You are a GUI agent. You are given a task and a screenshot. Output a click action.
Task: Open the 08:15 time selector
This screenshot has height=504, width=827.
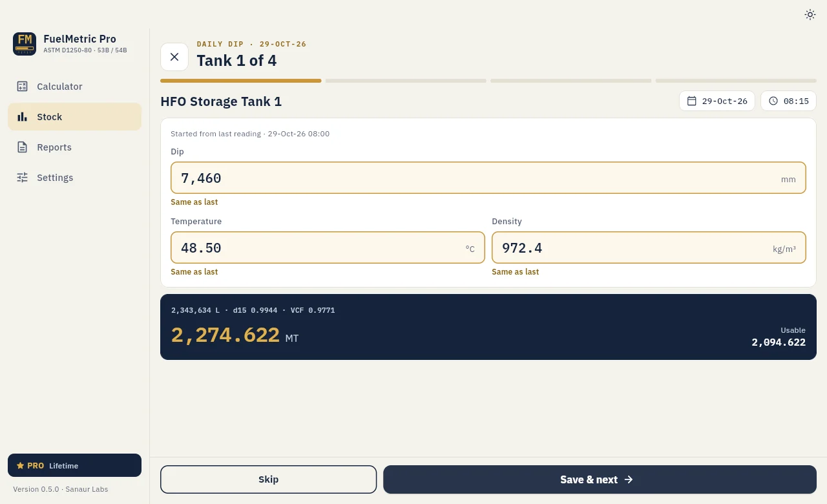point(788,101)
